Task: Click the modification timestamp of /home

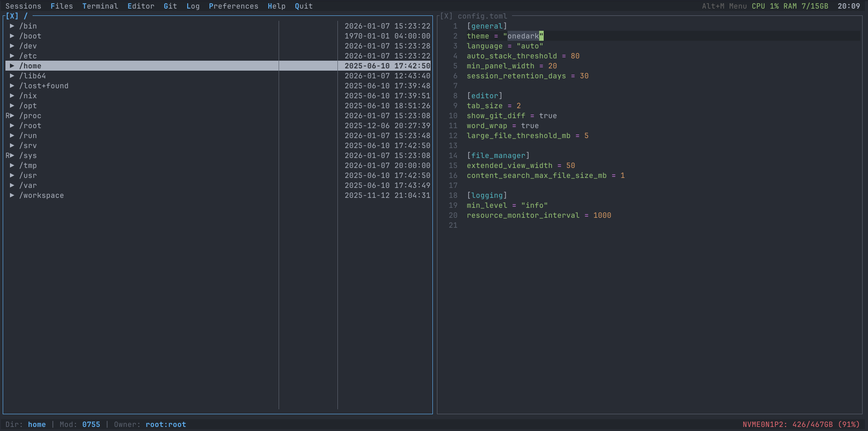Action: coord(388,66)
